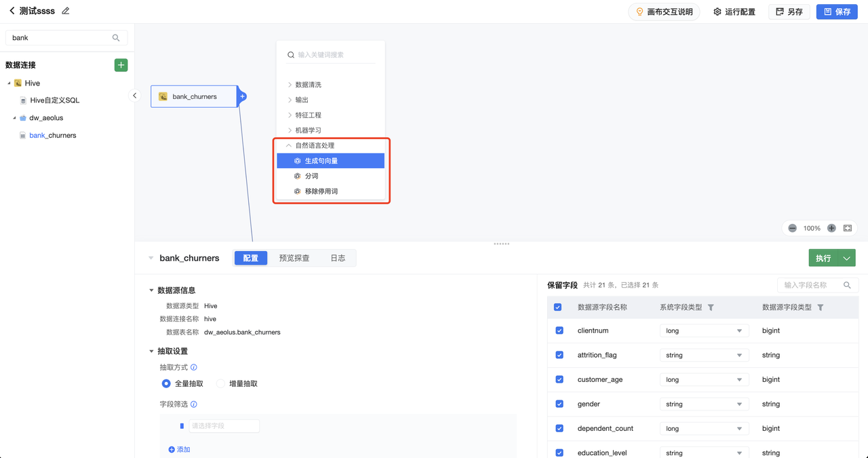868x458 pixels.
Task: Open the dropdown arrow beside 执行
Action: pos(846,259)
